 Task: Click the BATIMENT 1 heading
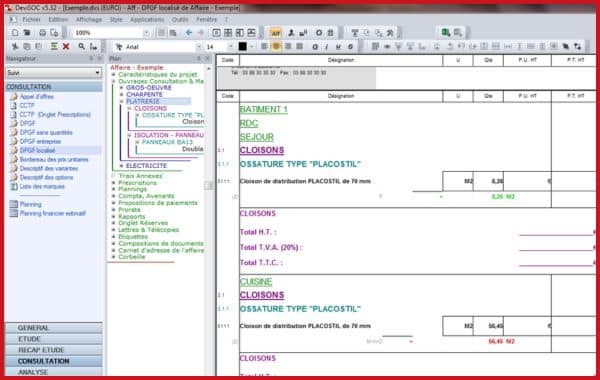(x=264, y=109)
